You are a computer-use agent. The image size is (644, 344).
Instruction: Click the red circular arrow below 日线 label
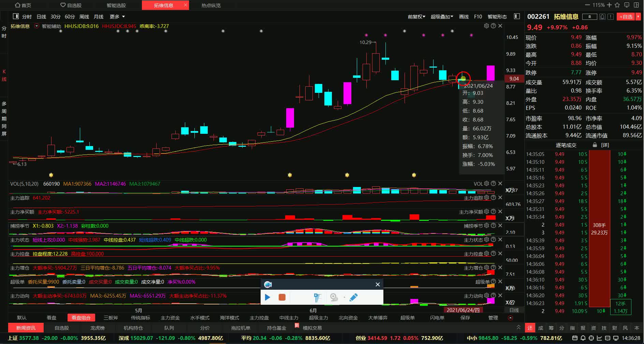click(510, 318)
